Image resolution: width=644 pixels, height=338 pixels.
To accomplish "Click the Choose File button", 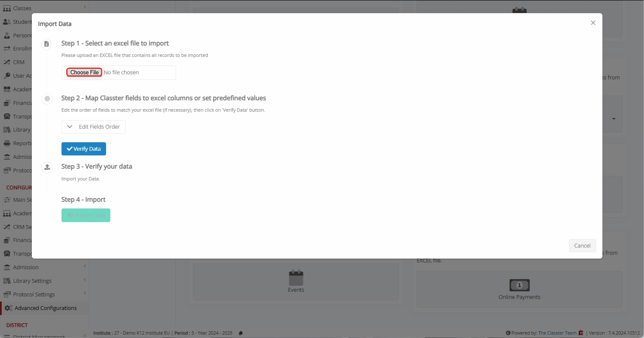I will click(x=84, y=72).
